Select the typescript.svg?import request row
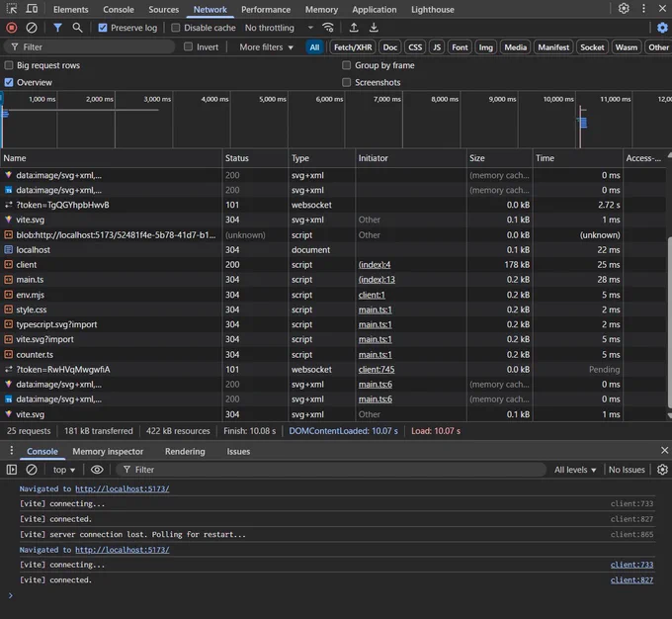This screenshot has width=672, height=619. coord(333,324)
